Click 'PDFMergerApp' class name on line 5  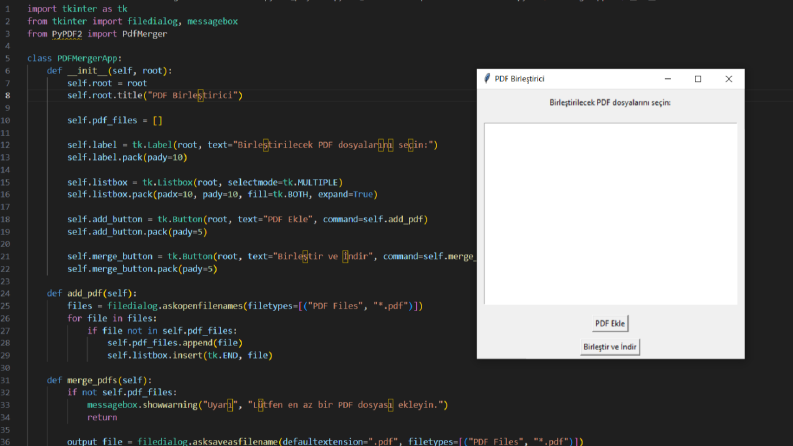point(87,58)
